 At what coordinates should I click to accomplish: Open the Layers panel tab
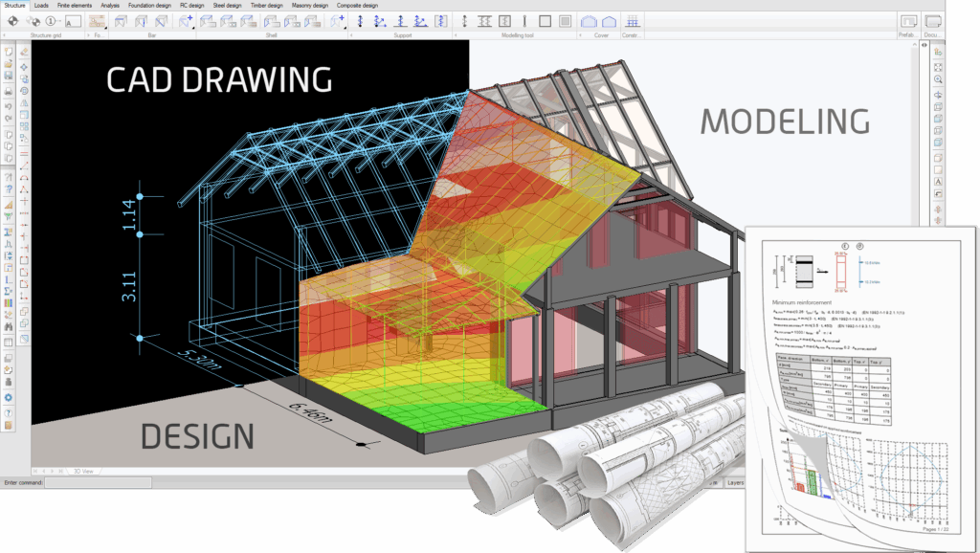(736, 483)
